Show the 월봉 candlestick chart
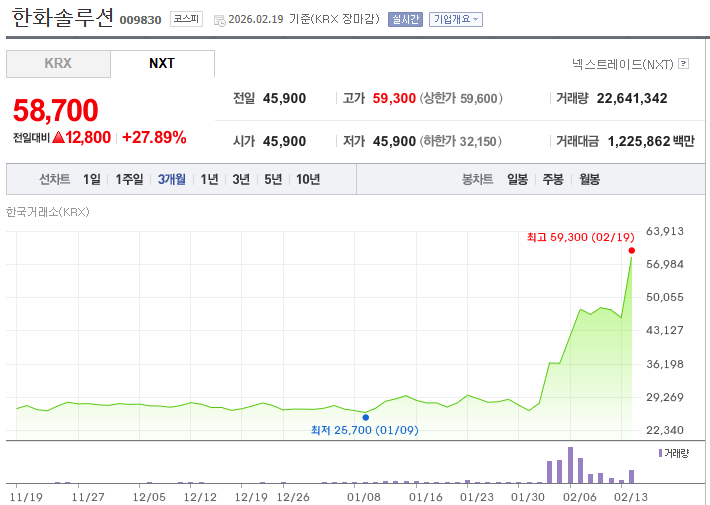The width and height of the screenshot is (710, 505). pos(590,179)
